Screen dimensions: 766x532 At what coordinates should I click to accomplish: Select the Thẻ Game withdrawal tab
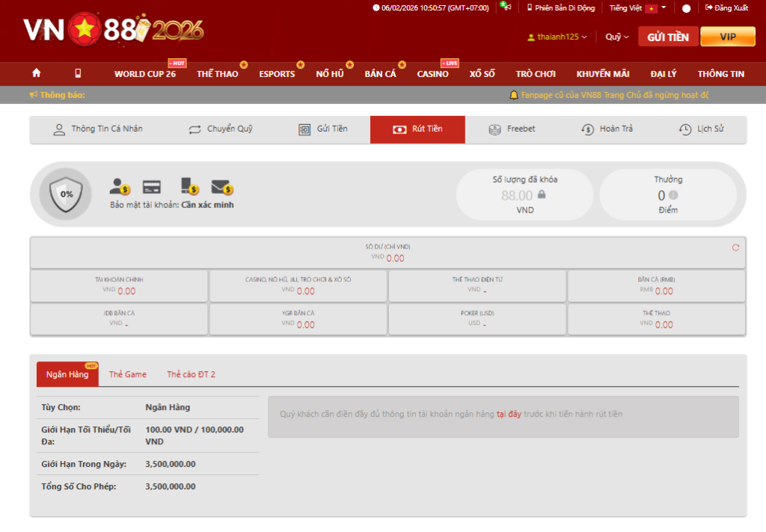(127, 374)
